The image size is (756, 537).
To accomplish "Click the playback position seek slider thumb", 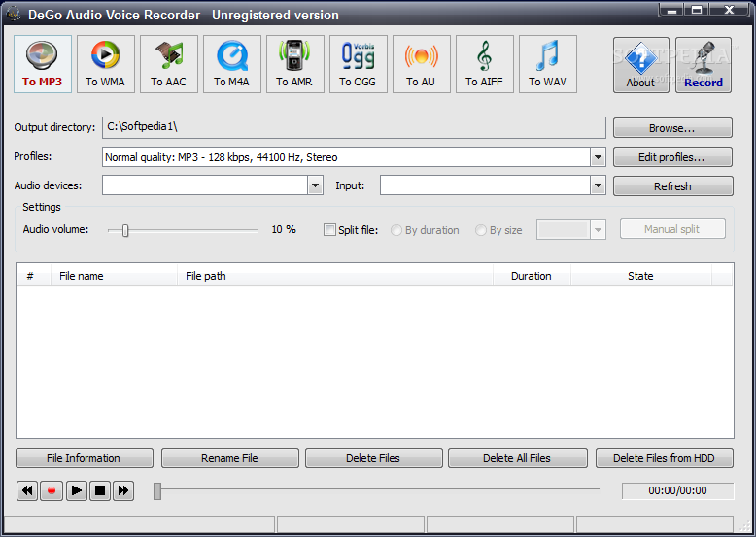I will click(x=157, y=491).
